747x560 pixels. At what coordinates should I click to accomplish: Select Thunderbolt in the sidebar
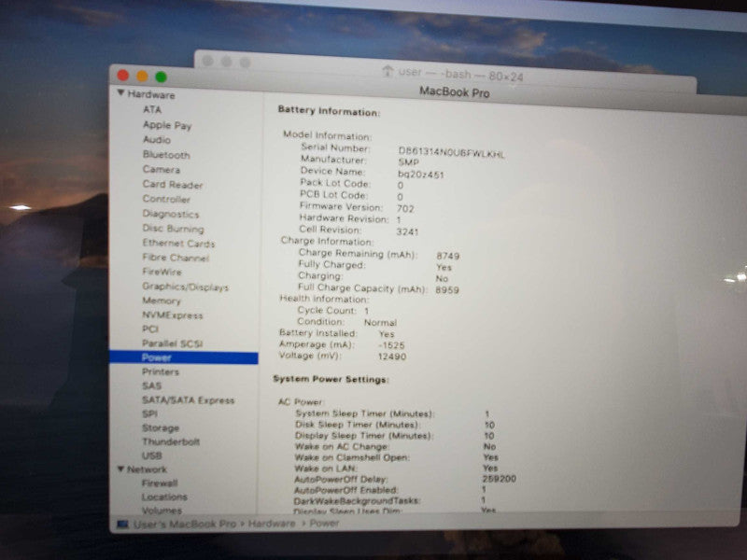pos(171,441)
